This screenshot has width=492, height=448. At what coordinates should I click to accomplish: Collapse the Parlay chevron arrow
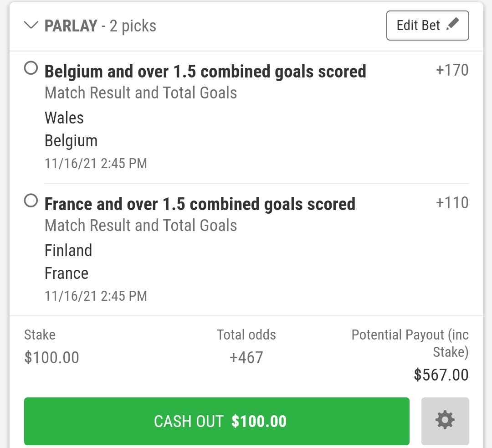(31, 25)
